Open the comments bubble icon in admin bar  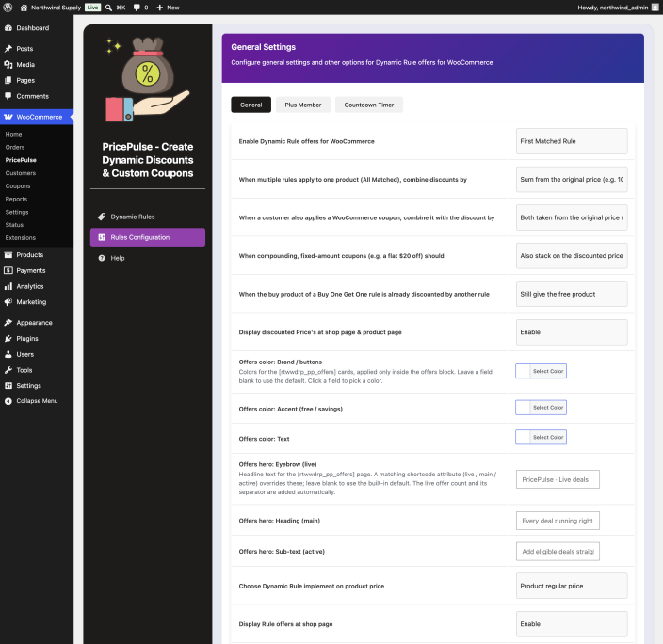point(137,8)
